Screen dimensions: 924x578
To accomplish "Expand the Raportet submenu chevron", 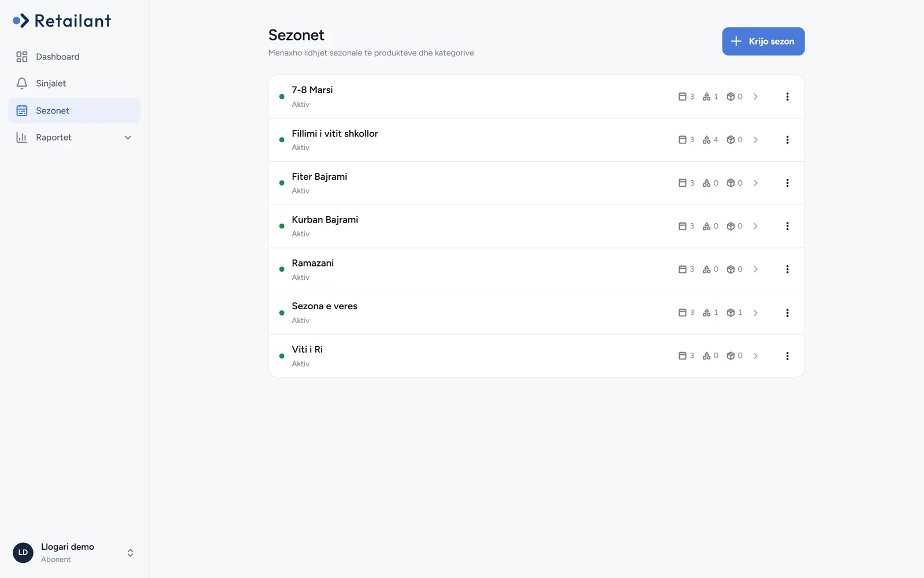I will [x=128, y=138].
